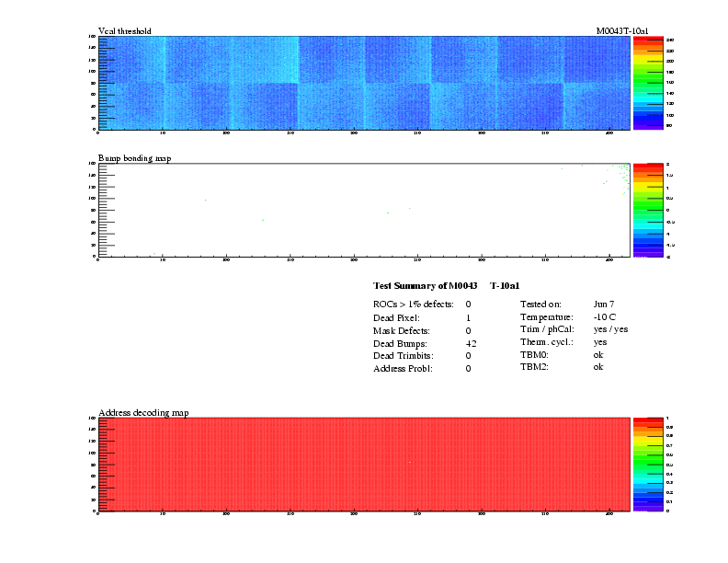728x563 pixels.
Task: Select the Tested on date Jun 7
Action: click(604, 304)
